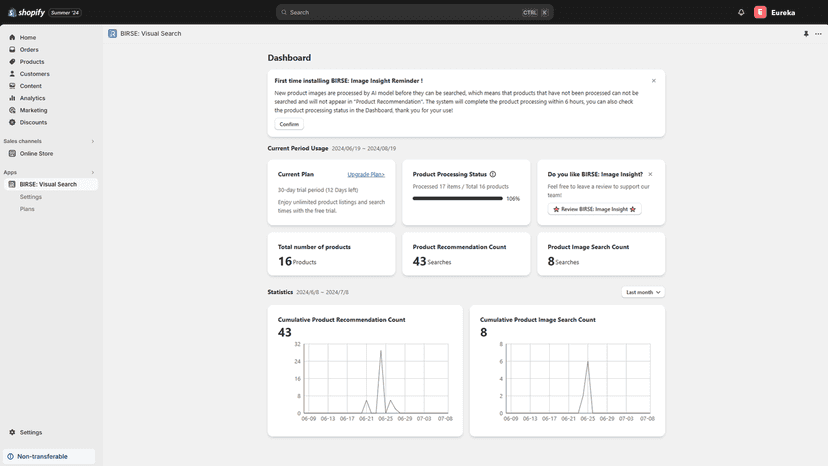This screenshot has width=828, height=466.
Task: Click the product processing progress bar
Action: [x=457, y=199]
